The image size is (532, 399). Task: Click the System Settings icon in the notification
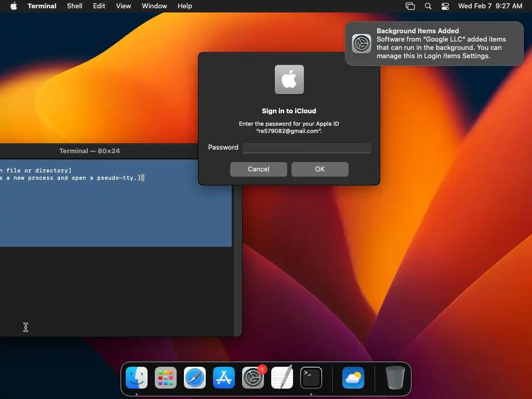(362, 44)
